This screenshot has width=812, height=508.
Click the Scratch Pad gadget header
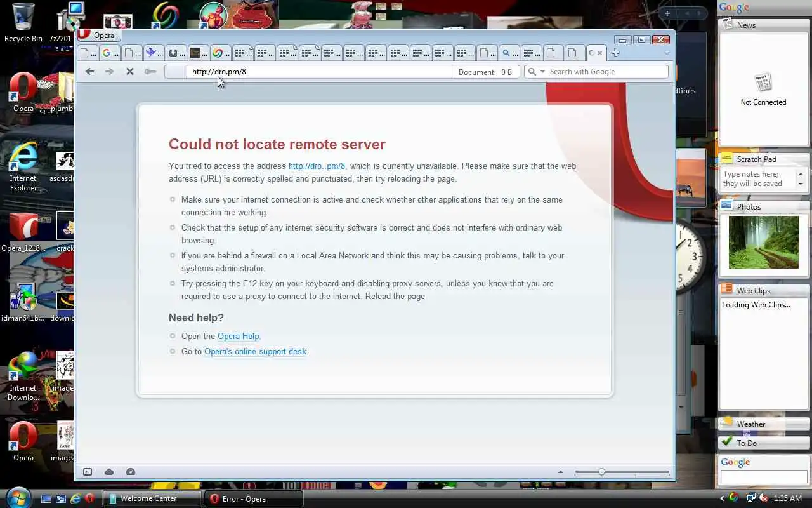[764, 159]
